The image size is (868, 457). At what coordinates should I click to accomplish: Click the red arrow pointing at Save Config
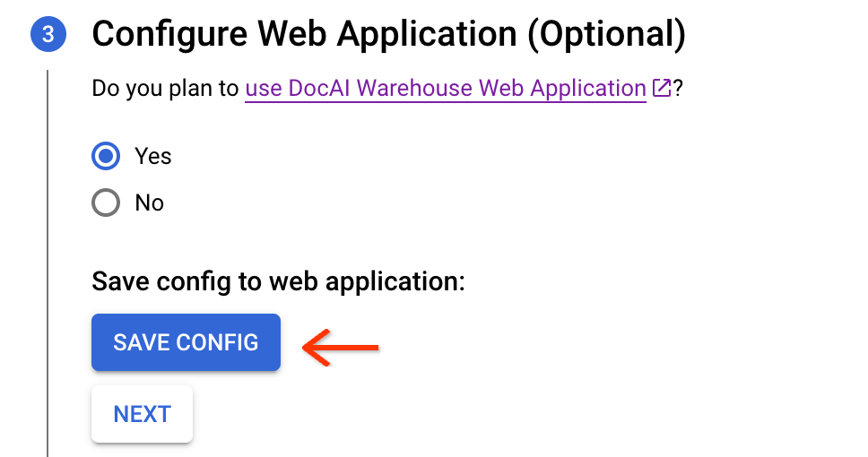tap(341, 347)
